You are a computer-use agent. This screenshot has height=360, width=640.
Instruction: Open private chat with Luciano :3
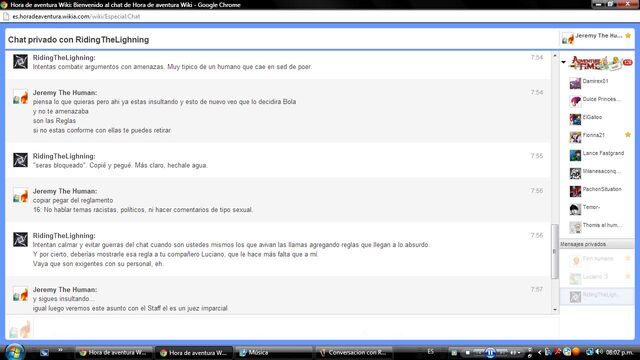(597, 277)
